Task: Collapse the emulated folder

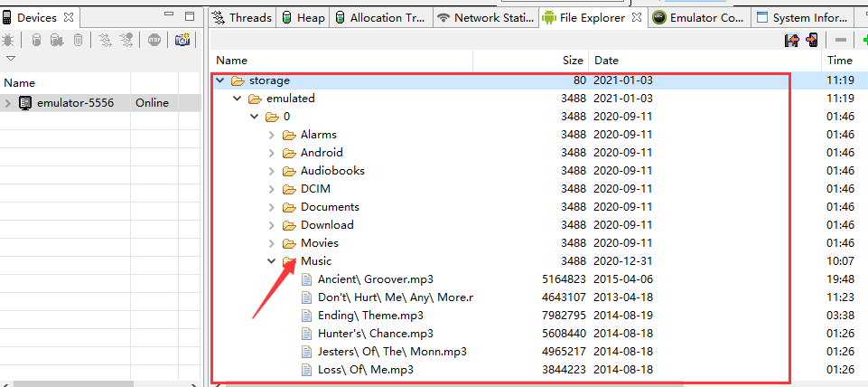Action: (237, 99)
